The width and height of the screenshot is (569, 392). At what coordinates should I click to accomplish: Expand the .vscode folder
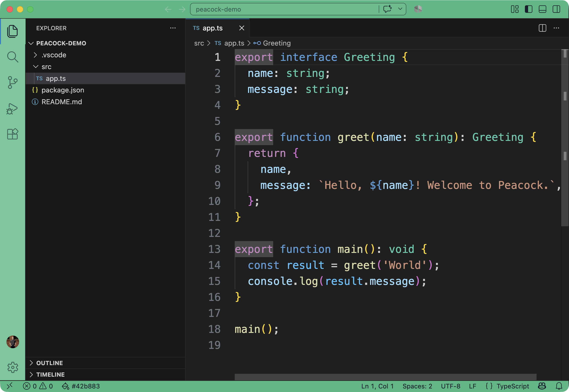tap(105, 55)
